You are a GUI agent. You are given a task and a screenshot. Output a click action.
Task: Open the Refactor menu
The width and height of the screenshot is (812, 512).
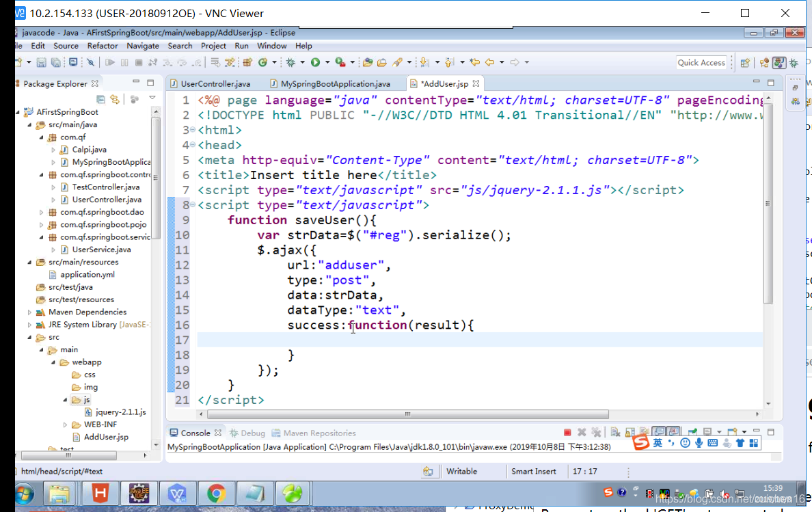(103, 46)
